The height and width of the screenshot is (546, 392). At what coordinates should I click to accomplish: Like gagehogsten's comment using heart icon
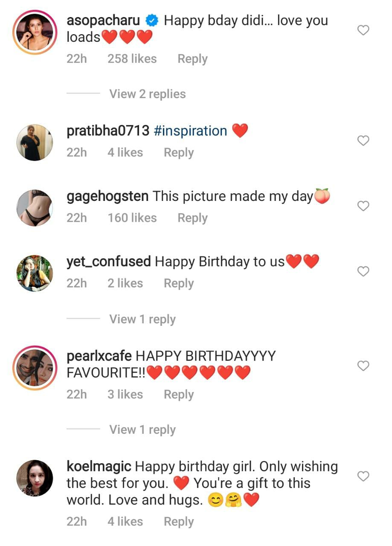pyautogui.click(x=363, y=206)
